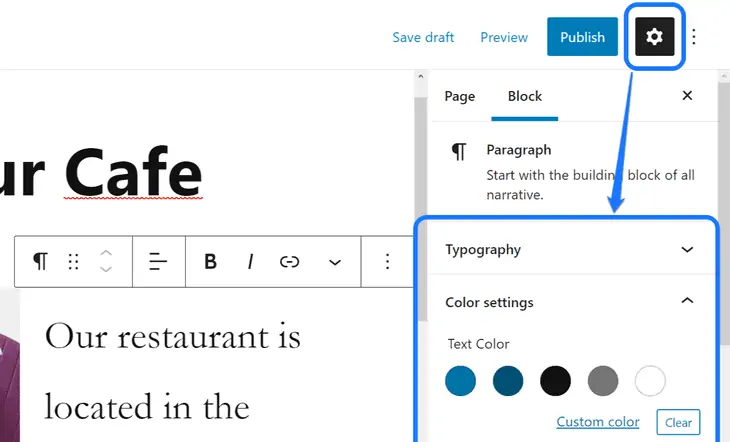Open the three-dot options menu in top bar

[x=694, y=37]
